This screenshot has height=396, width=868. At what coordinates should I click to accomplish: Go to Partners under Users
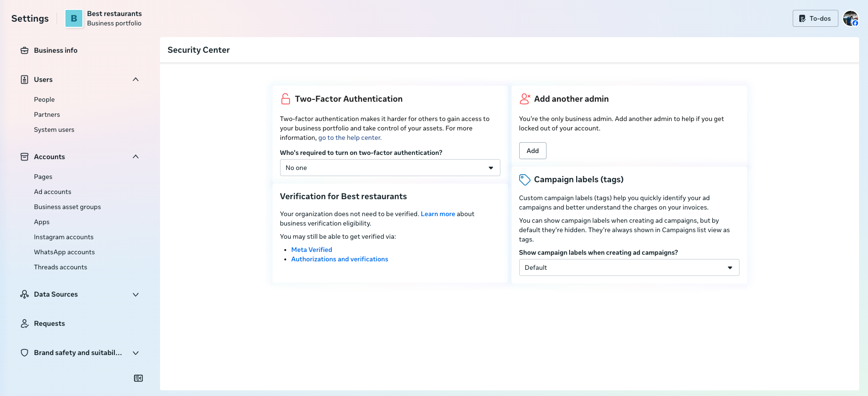(x=47, y=114)
